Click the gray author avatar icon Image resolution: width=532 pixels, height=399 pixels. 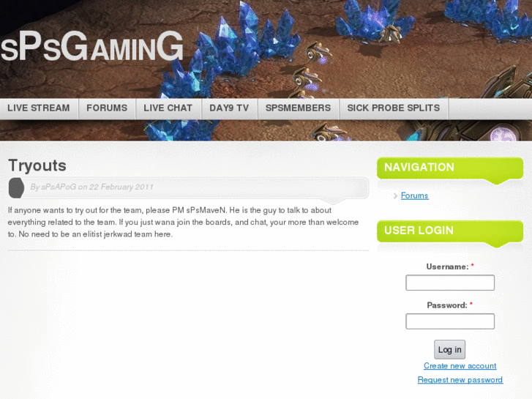click(16, 187)
